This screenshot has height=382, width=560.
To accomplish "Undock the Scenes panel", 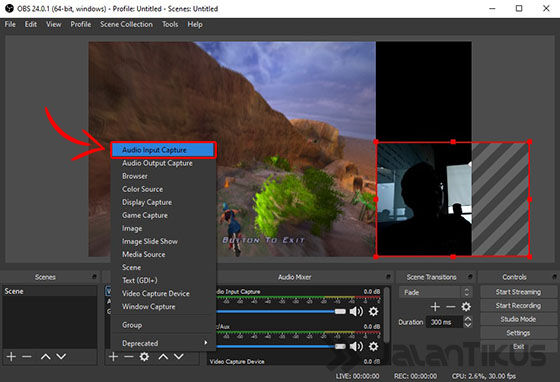I will pos(94,277).
